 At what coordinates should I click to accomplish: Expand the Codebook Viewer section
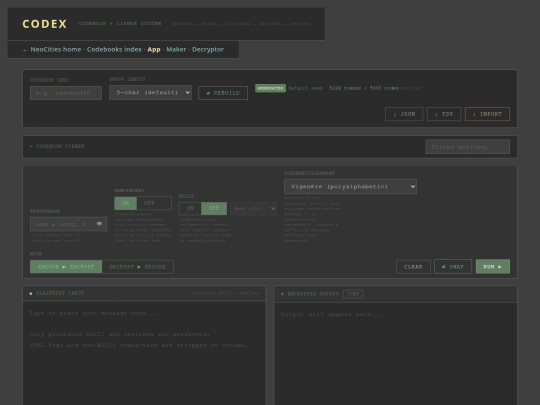coord(57,146)
